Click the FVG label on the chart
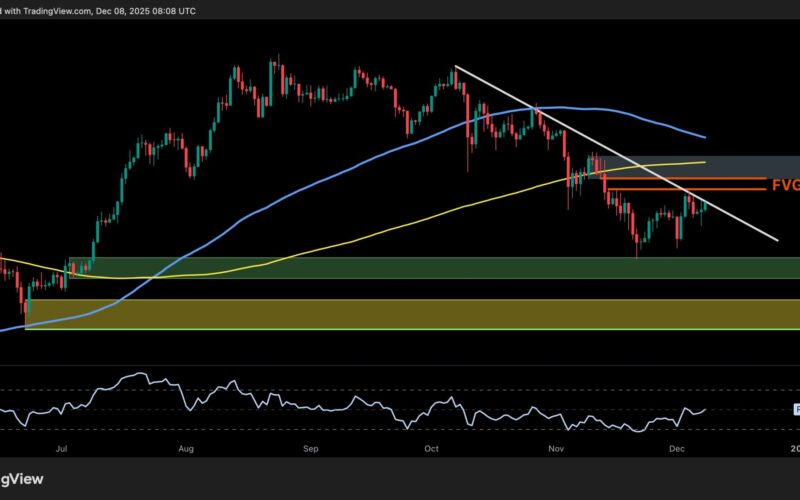 click(x=784, y=184)
